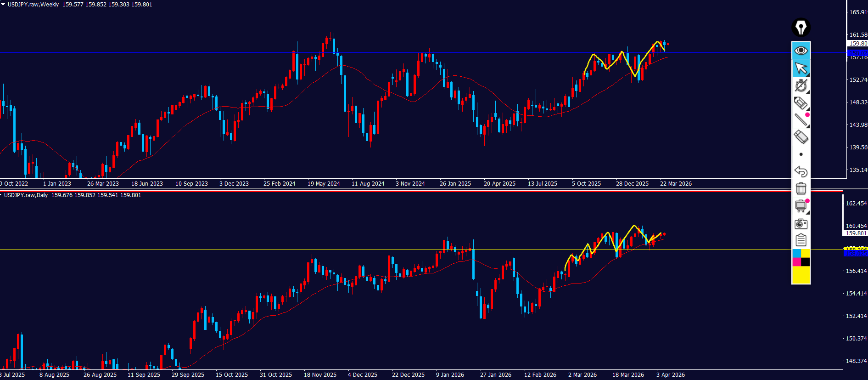Pick the black color swatch
The image size is (868, 380).
(806, 262)
